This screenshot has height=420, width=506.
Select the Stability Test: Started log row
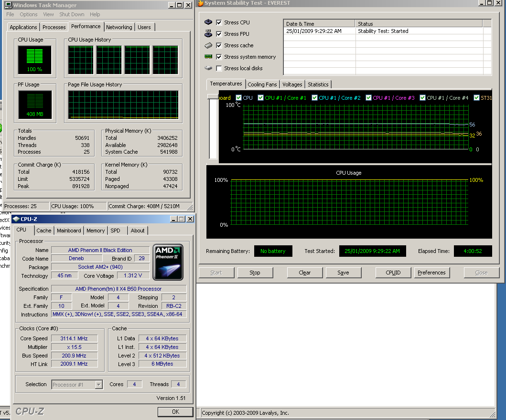pos(387,31)
